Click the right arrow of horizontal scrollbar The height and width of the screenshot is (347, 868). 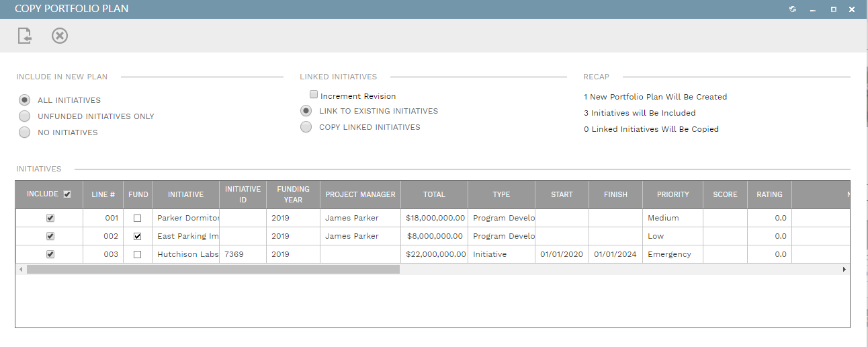[844, 269]
